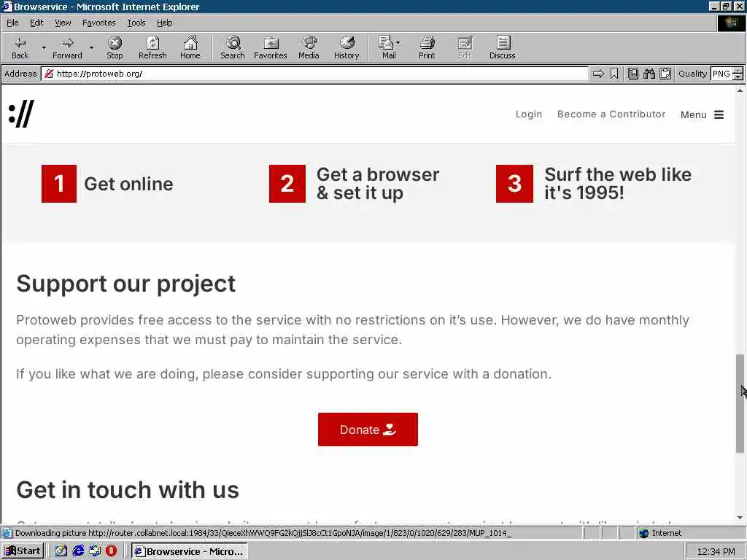Click the vertical scrollbar thumb
The image size is (747, 560).
tap(740, 403)
